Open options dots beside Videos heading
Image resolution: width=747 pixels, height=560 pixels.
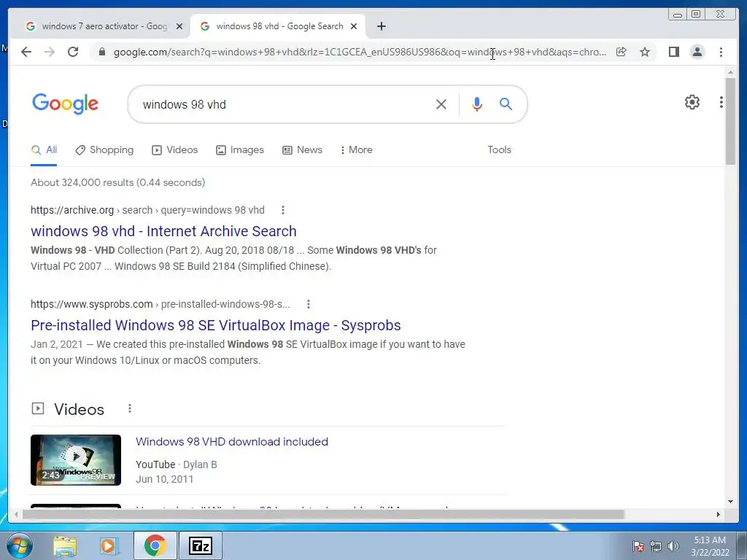click(130, 408)
